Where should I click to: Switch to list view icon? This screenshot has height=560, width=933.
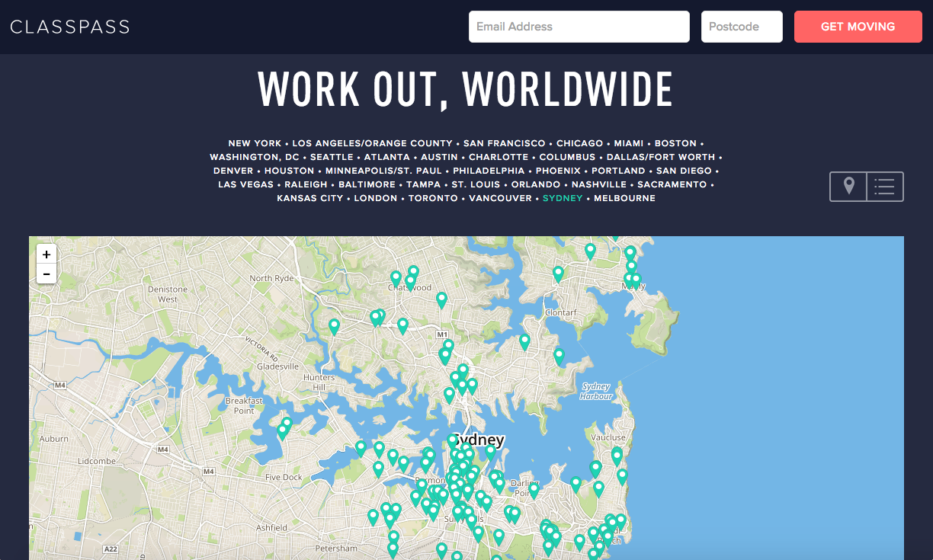pyautogui.click(x=885, y=187)
